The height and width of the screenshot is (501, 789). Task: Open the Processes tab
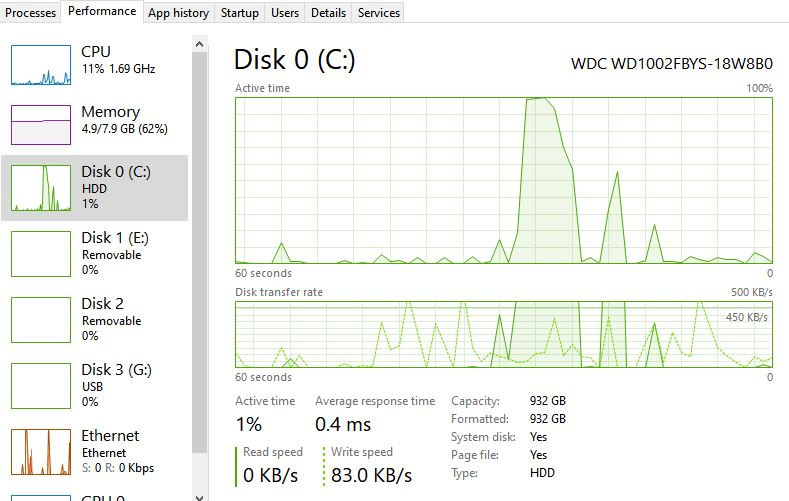(x=30, y=13)
